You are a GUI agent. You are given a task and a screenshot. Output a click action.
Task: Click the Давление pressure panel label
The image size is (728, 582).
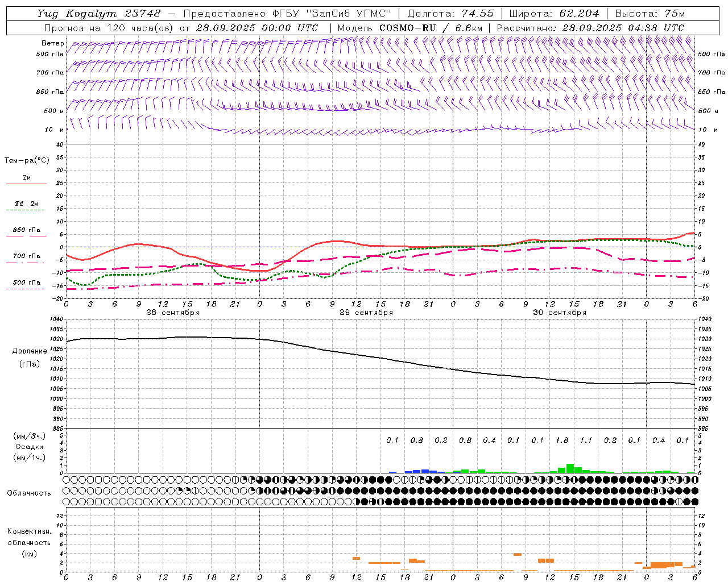click(x=30, y=351)
